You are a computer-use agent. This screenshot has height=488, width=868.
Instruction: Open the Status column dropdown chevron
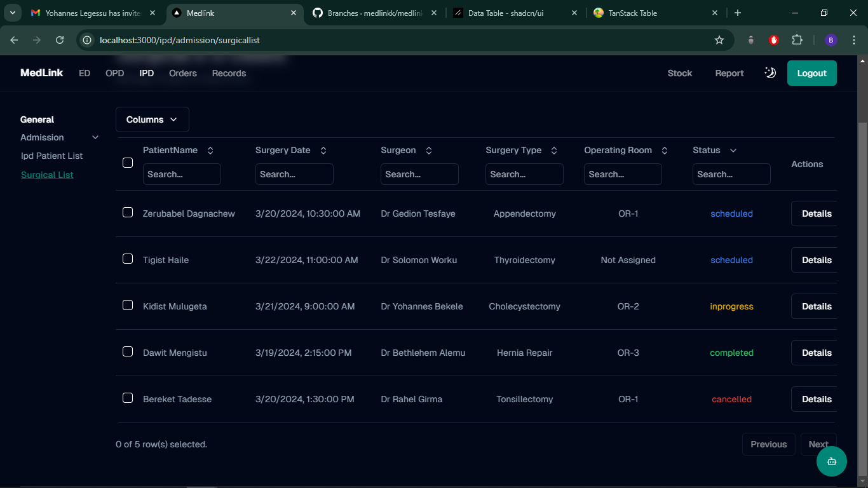tap(733, 151)
